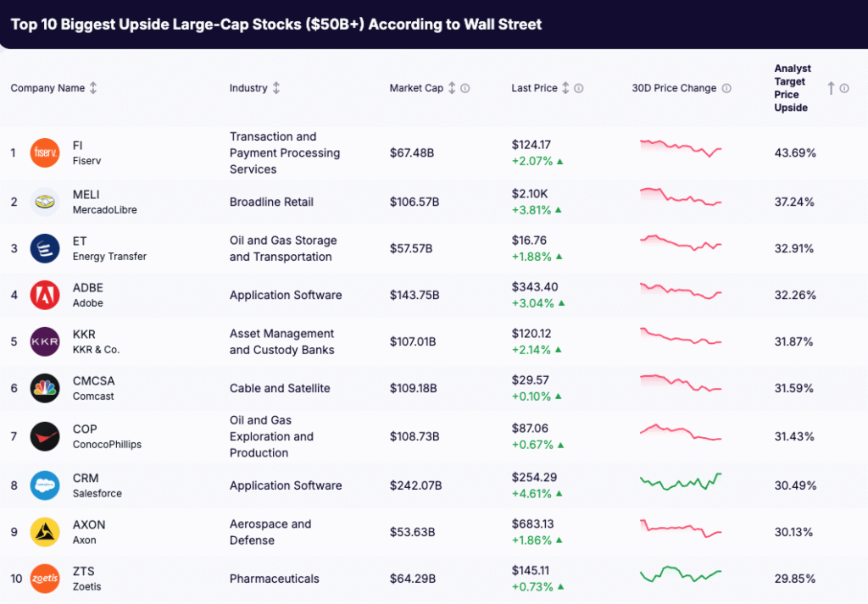Click the KKR & Co. logo icon
Screen dimensions: 868x604
coord(45,341)
